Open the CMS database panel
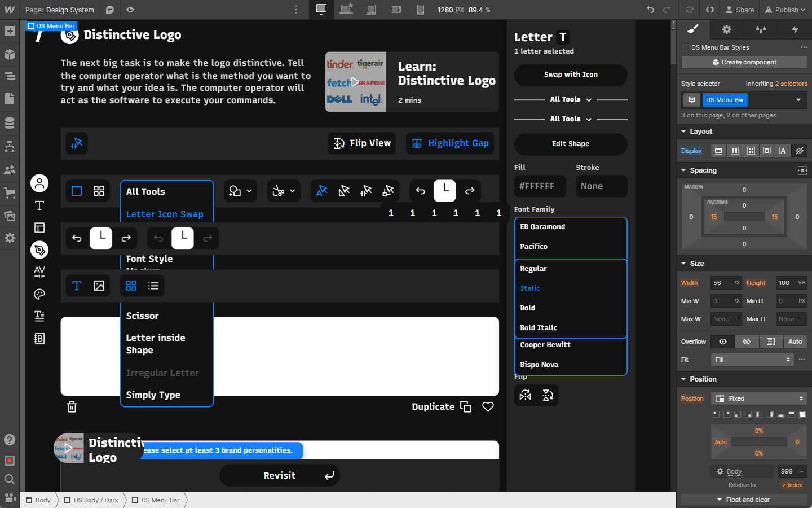 (x=10, y=122)
